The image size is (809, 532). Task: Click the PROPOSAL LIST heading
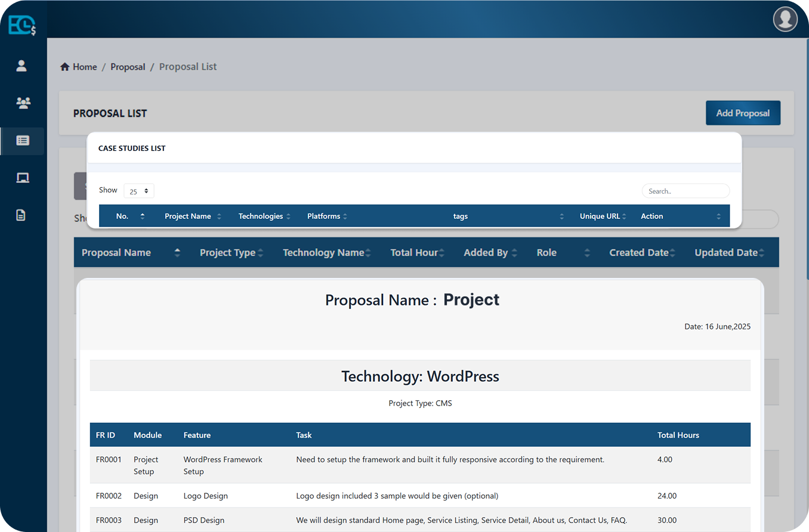pyautogui.click(x=110, y=113)
